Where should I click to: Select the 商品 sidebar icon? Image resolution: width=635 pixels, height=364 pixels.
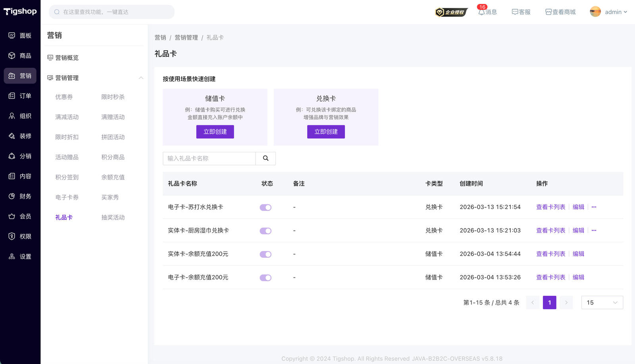point(20,56)
